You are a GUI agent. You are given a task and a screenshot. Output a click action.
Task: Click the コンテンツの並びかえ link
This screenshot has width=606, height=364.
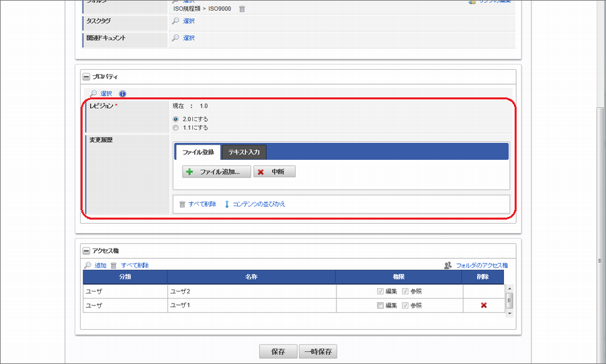coord(259,204)
